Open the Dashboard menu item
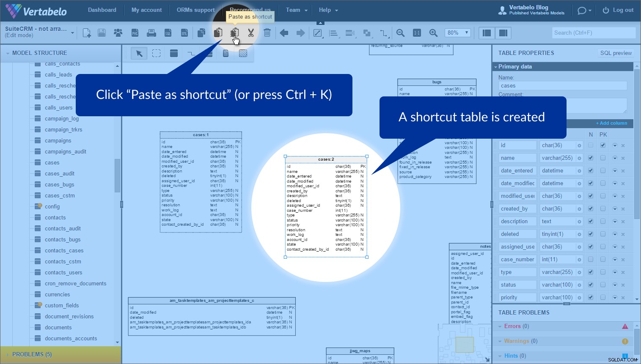The image size is (641, 364). [102, 10]
